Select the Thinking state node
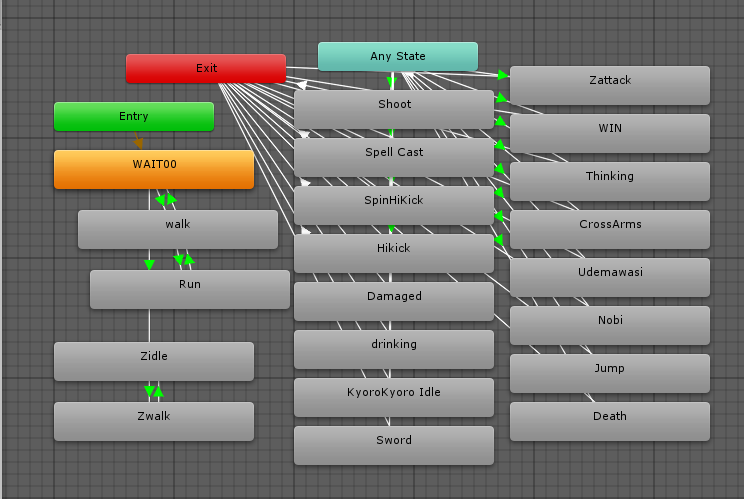The width and height of the screenshot is (744, 499). click(x=610, y=181)
